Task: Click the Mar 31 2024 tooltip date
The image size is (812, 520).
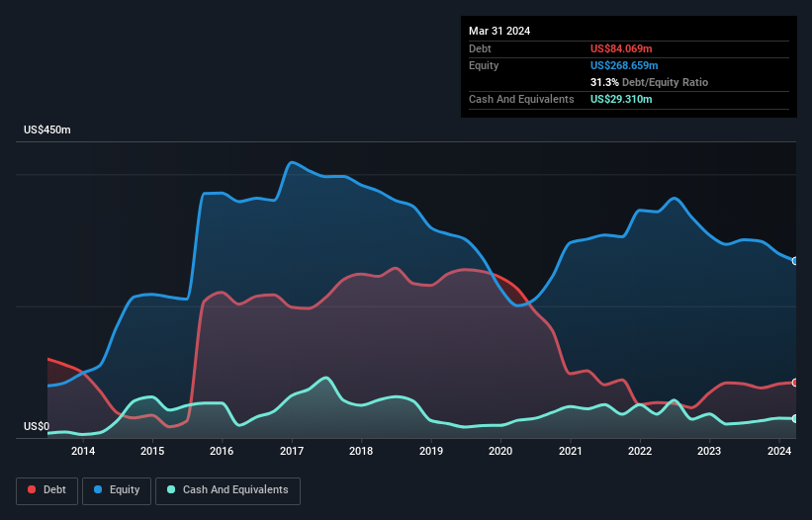Action: pyautogui.click(x=499, y=31)
